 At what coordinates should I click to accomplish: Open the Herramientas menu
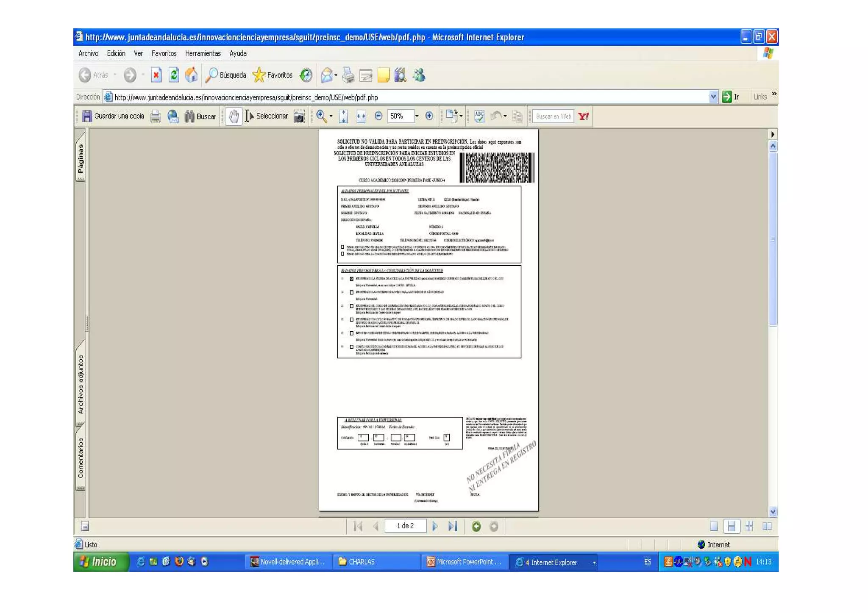point(203,53)
